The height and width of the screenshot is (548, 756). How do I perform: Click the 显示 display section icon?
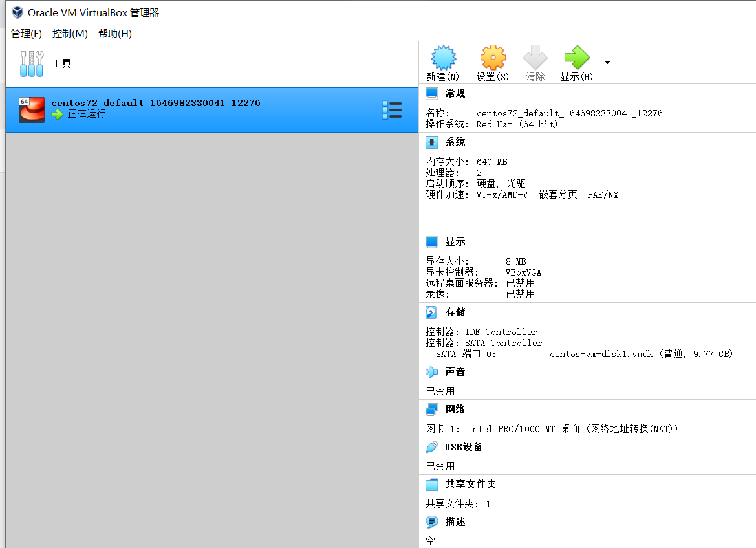coord(431,241)
